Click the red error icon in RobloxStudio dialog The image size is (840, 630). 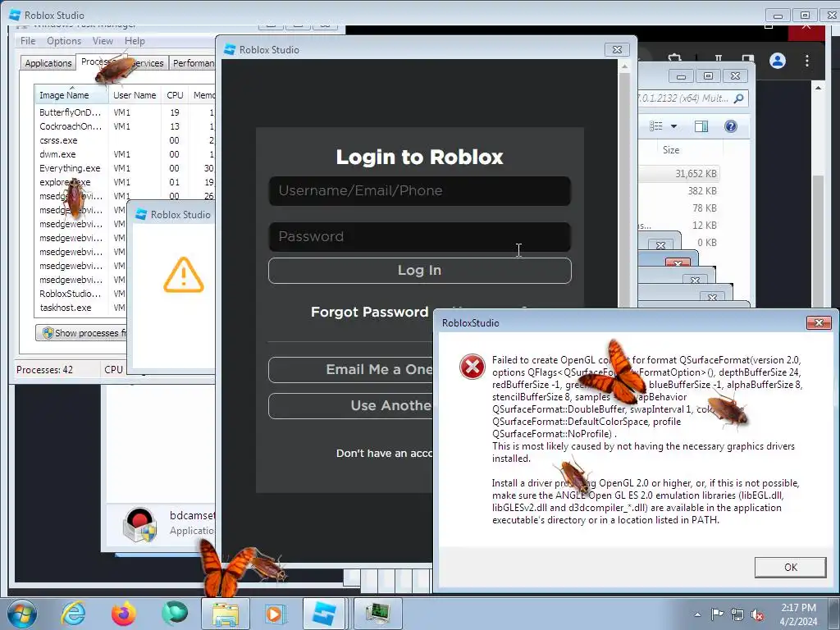pyautogui.click(x=472, y=367)
